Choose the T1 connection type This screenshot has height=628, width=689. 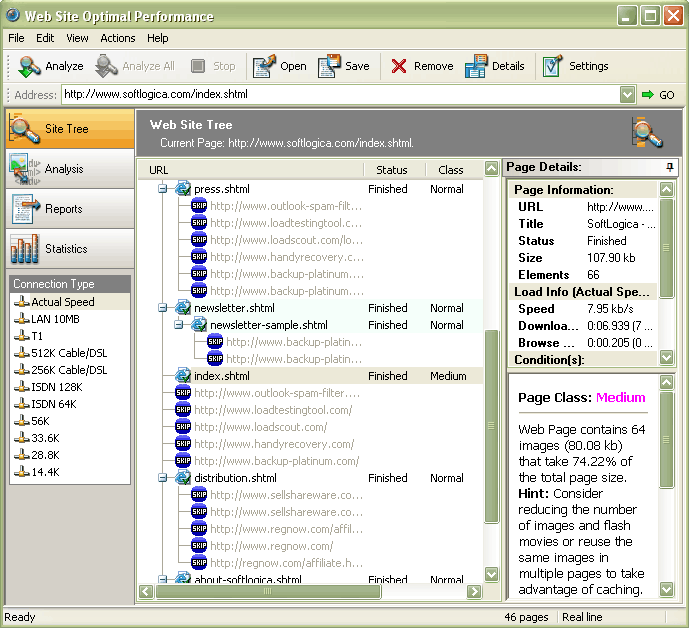[37, 336]
